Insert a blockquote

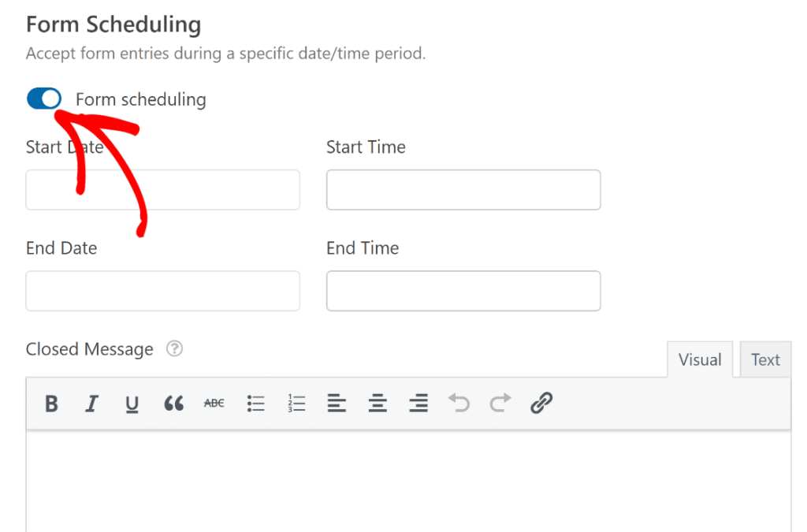tap(173, 404)
